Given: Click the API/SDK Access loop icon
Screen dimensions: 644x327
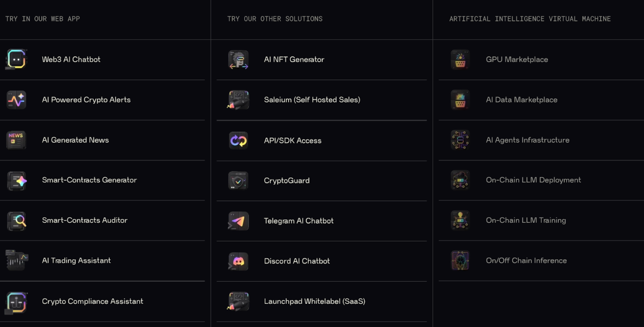Looking at the screenshot, I should click(x=238, y=140).
